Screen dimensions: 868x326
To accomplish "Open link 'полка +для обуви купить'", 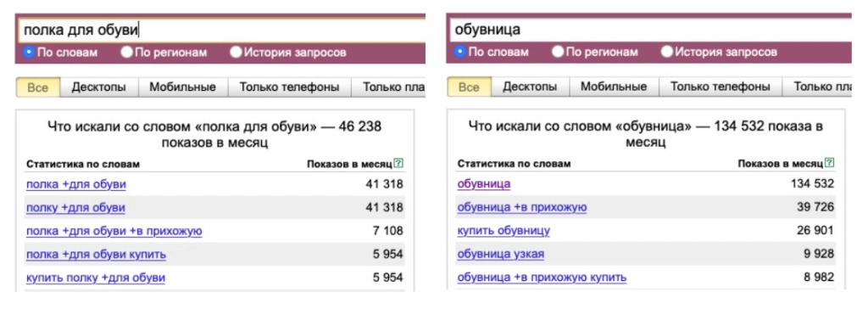I will (96, 255).
